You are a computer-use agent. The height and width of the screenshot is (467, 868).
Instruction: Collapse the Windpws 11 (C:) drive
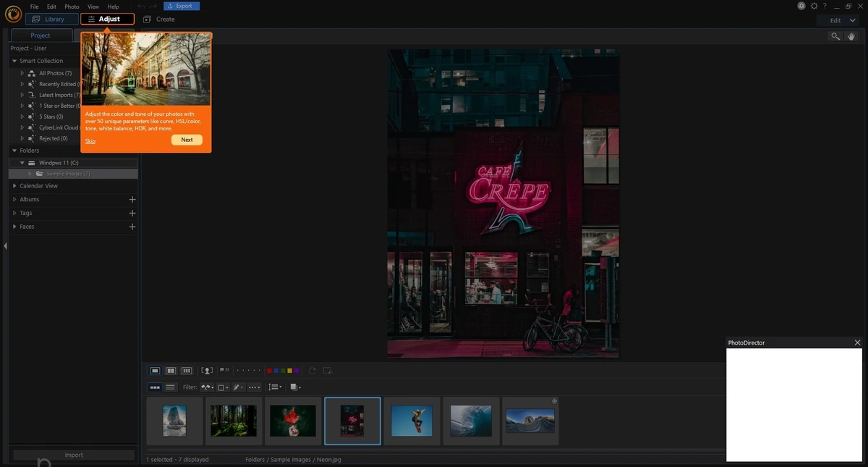click(x=22, y=163)
